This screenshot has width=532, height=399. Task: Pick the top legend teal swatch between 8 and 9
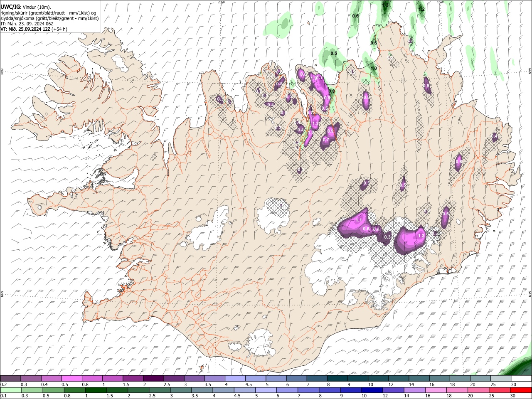click(337, 379)
